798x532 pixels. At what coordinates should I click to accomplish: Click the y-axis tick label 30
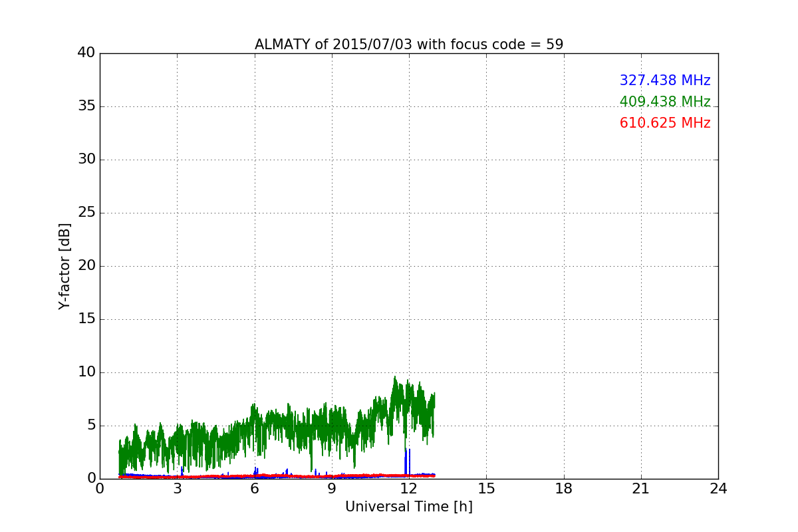tap(86, 160)
